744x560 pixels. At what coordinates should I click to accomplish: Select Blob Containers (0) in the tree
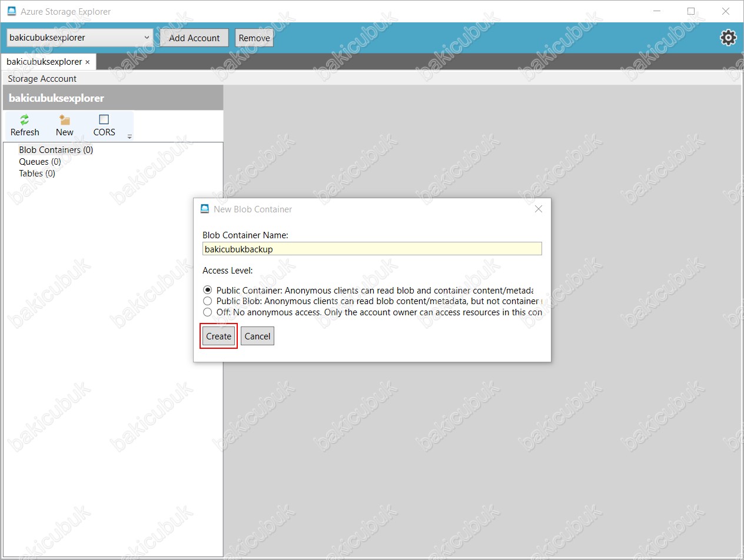(x=56, y=150)
